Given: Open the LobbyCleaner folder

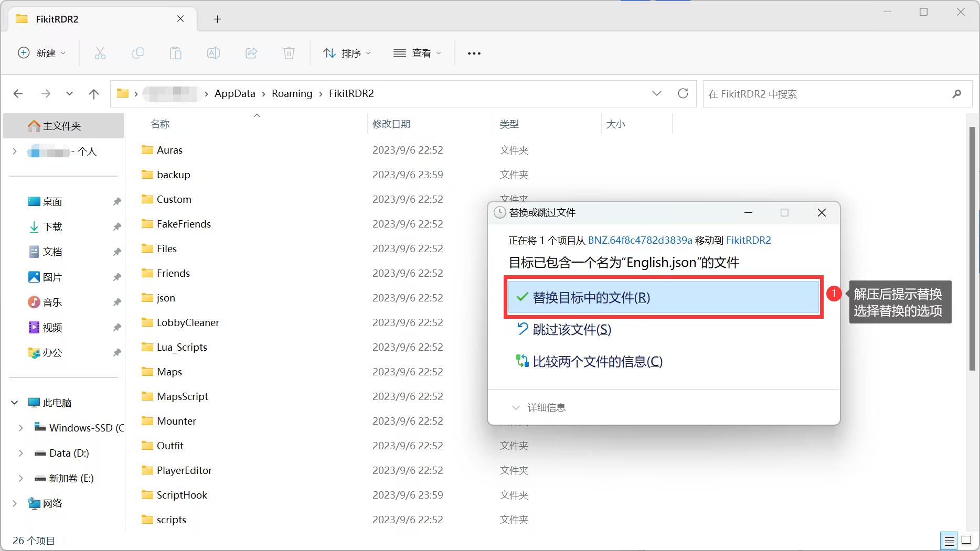Looking at the screenshot, I should coord(188,322).
